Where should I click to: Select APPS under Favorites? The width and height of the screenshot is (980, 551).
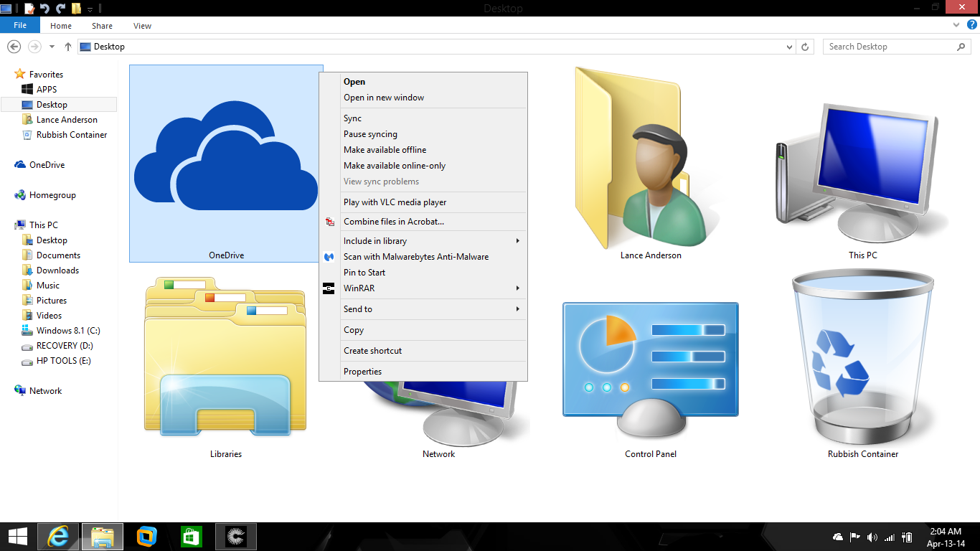47,90
